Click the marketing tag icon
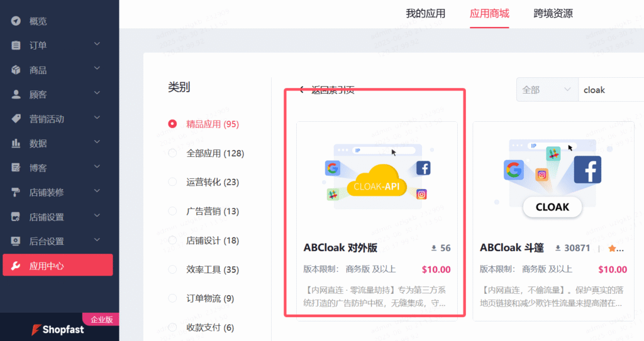644x341 pixels. pos(16,119)
